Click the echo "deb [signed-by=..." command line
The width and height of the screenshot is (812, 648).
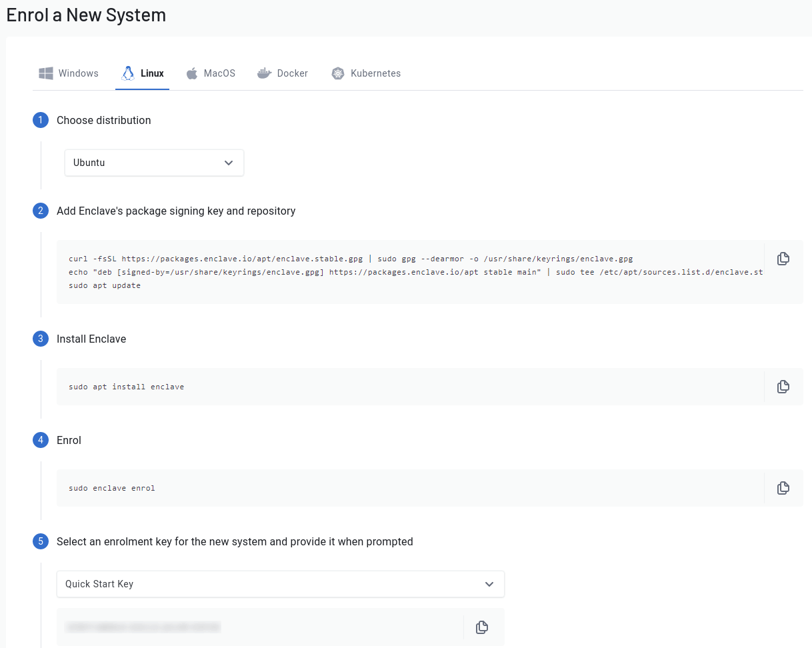416,272
